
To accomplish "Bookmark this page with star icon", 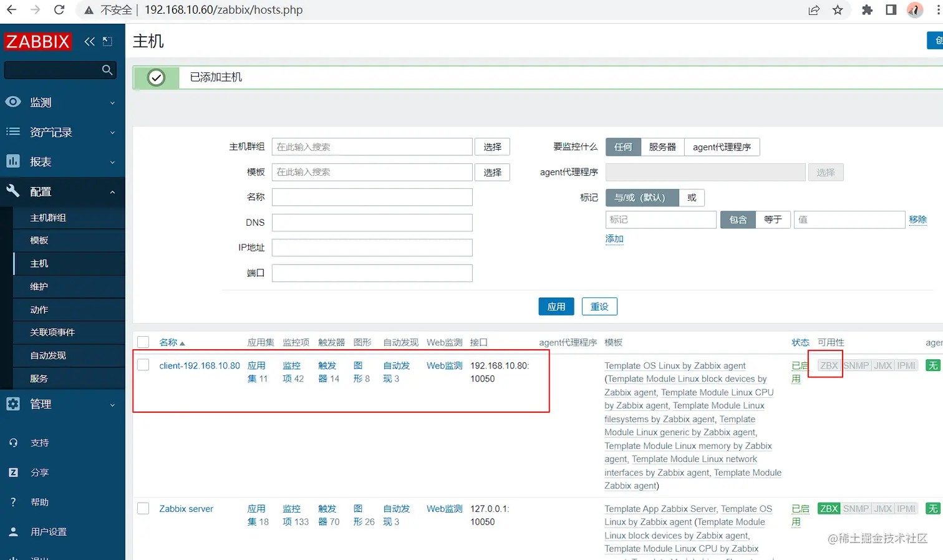I will [x=838, y=10].
